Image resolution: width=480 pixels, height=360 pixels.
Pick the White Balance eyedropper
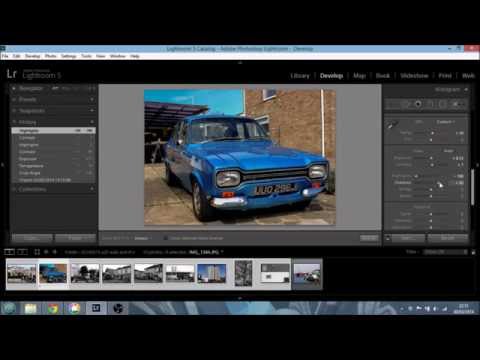(392, 125)
